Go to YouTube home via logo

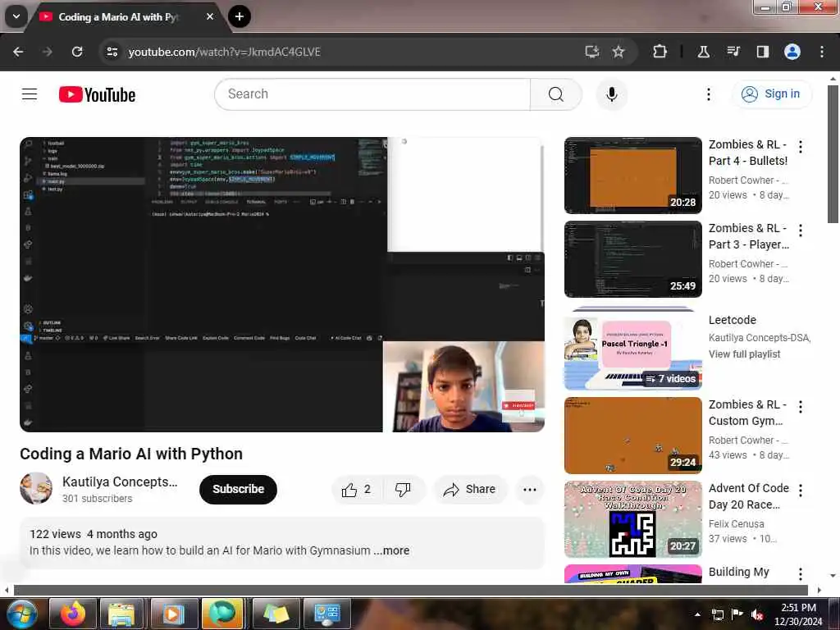point(97,95)
